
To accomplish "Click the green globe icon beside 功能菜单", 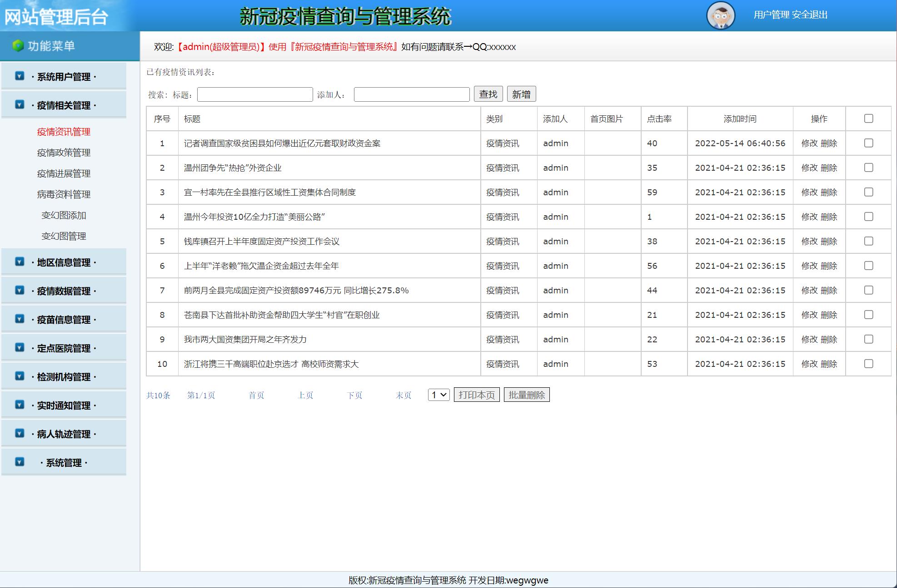I will [x=17, y=45].
